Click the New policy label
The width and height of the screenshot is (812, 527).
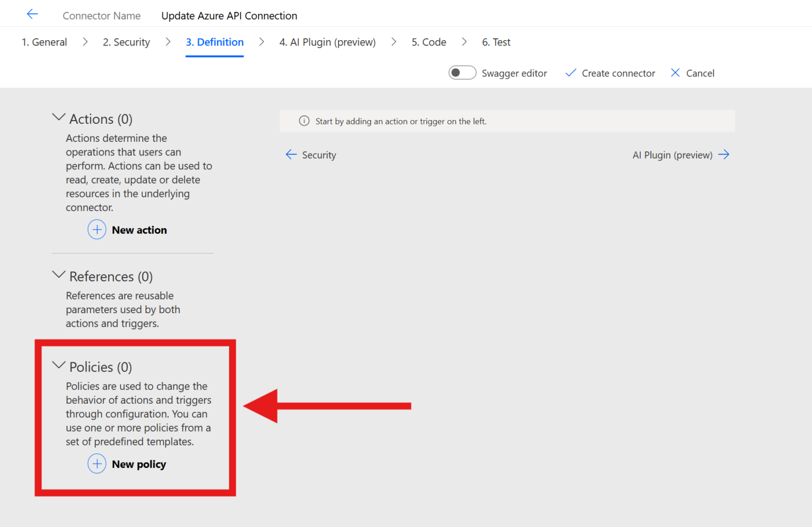(x=139, y=465)
